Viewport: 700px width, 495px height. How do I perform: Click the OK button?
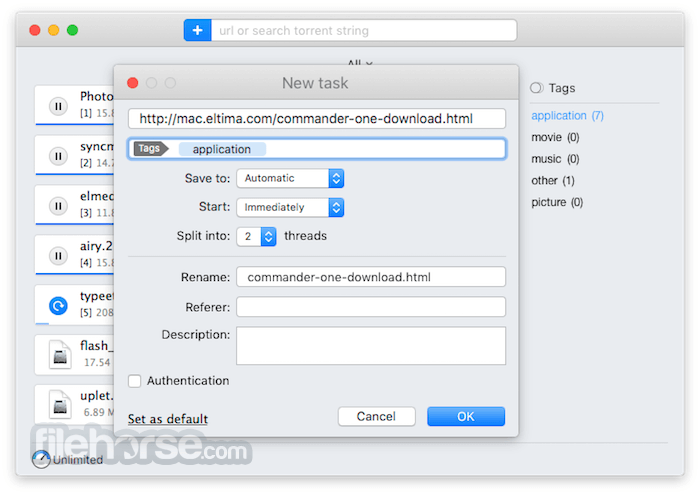click(466, 416)
